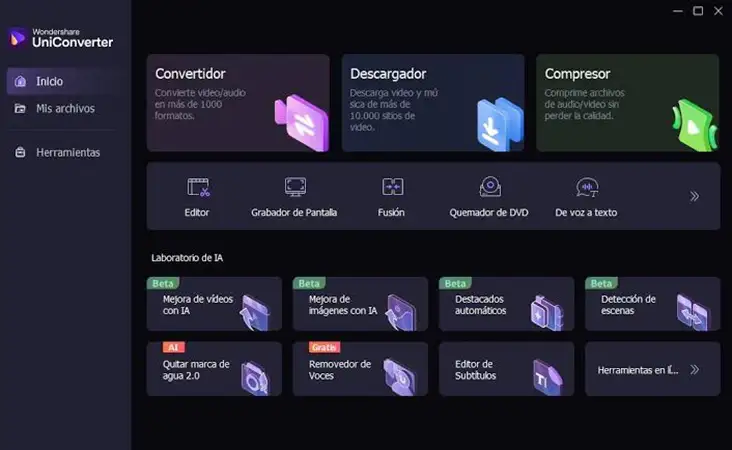This screenshot has width=732, height=450.
Task: Launch the Grabador de Pantalla icon
Action: [x=295, y=187]
